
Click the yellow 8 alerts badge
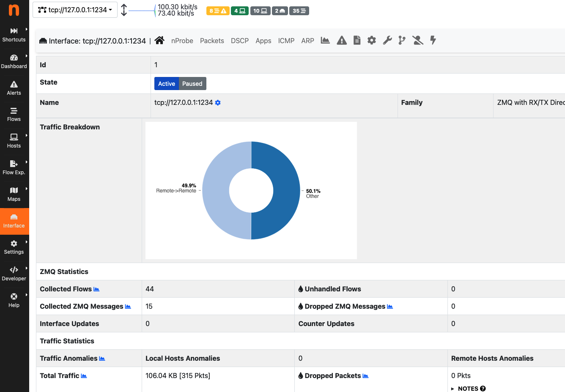pyautogui.click(x=218, y=11)
